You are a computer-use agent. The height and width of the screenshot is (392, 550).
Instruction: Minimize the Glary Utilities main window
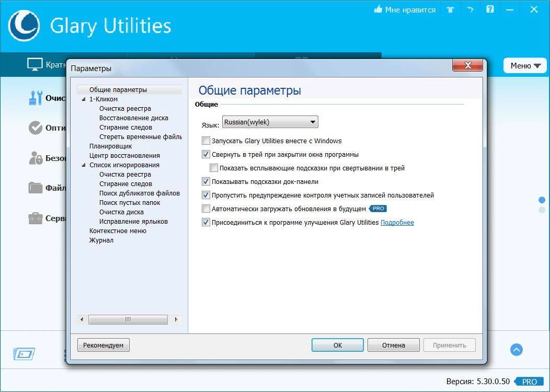[x=510, y=10]
